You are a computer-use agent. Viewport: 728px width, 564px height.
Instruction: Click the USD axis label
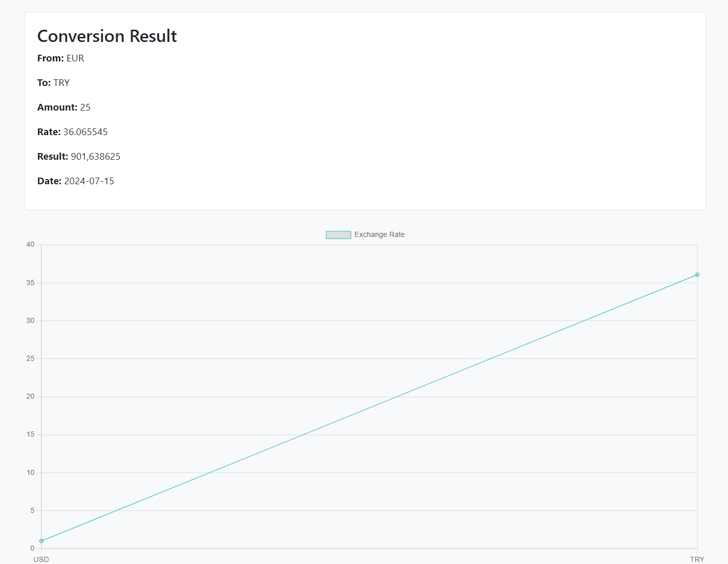pyautogui.click(x=41, y=559)
